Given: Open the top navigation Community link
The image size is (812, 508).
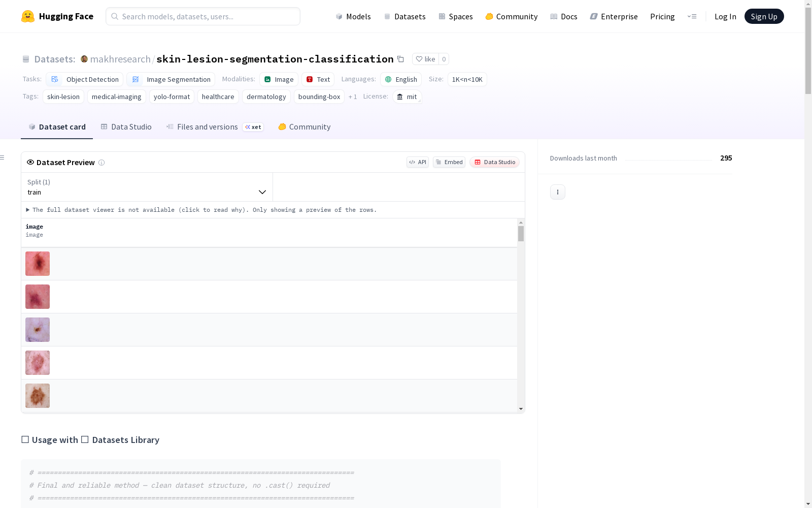Looking at the screenshot, I should [x=512, y=16].
